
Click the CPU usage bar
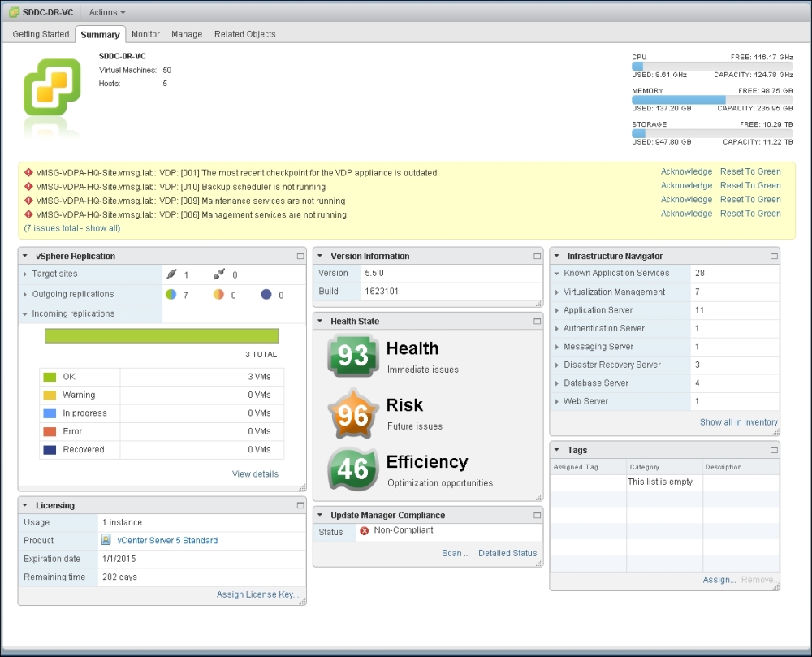pos(712,67)
